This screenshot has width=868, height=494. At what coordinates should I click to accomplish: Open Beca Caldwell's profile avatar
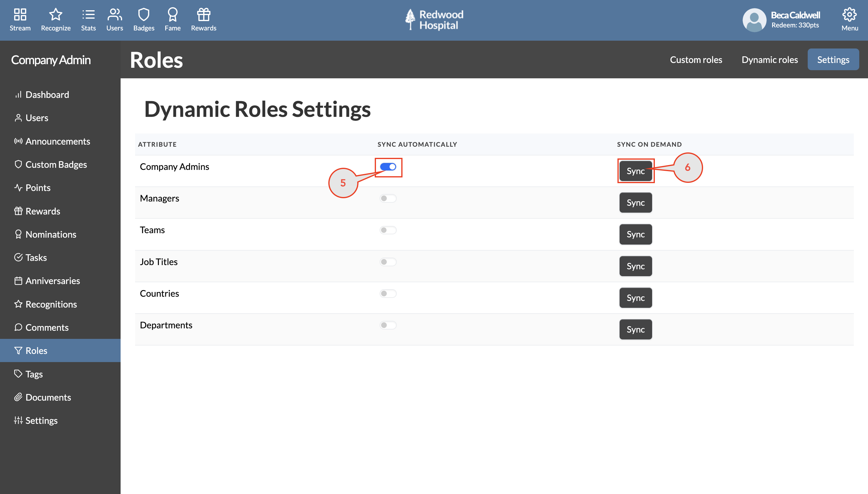(754, 20)
